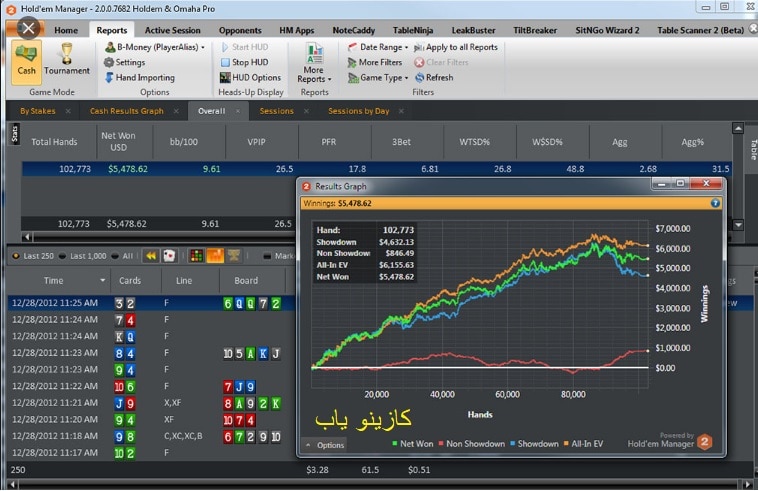This screenshot has height=491, width=758.
Task: Click Apply to all Reports
Action: (456, 47)
